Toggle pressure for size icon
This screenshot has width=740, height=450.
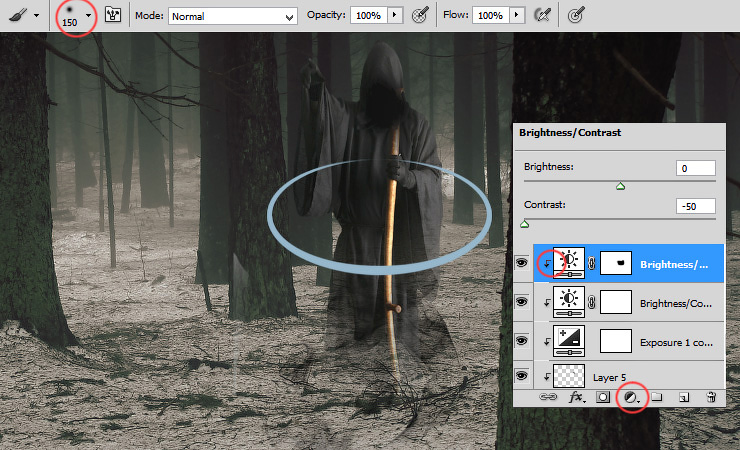(576, 15)
